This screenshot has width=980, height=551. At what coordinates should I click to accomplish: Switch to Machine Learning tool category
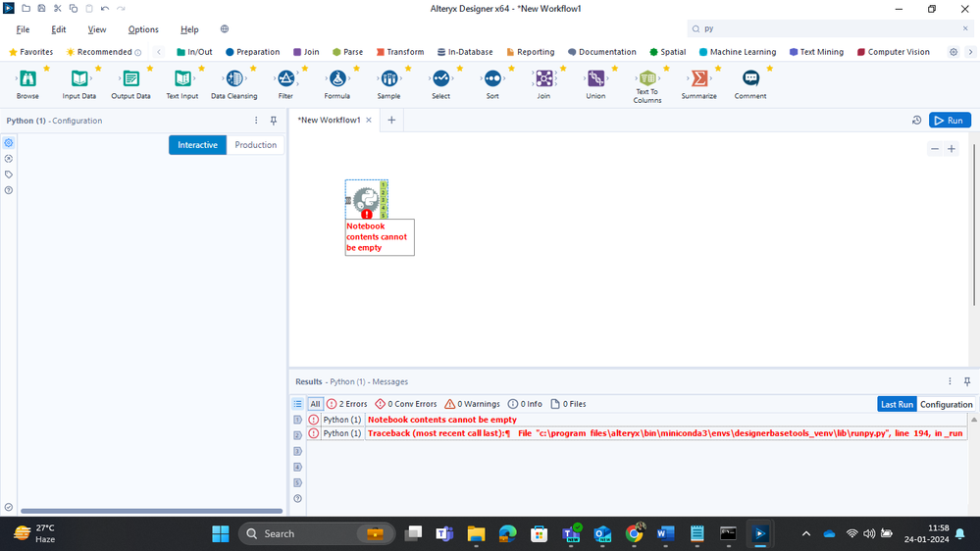[738, 52]
